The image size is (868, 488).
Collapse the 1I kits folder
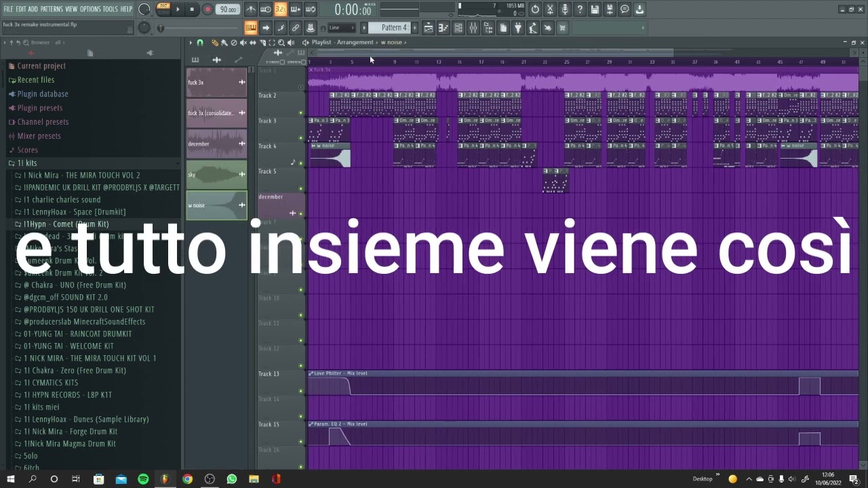coord(27,163)
